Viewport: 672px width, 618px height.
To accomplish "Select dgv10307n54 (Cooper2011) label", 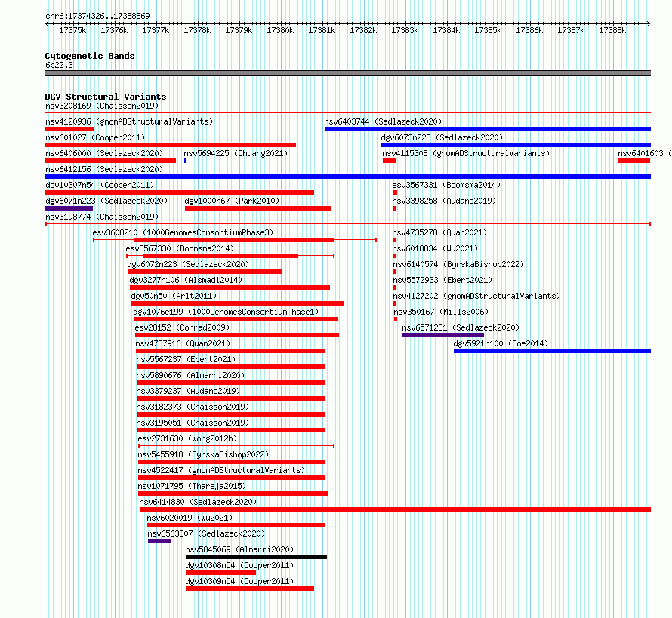I will (100, 185).
